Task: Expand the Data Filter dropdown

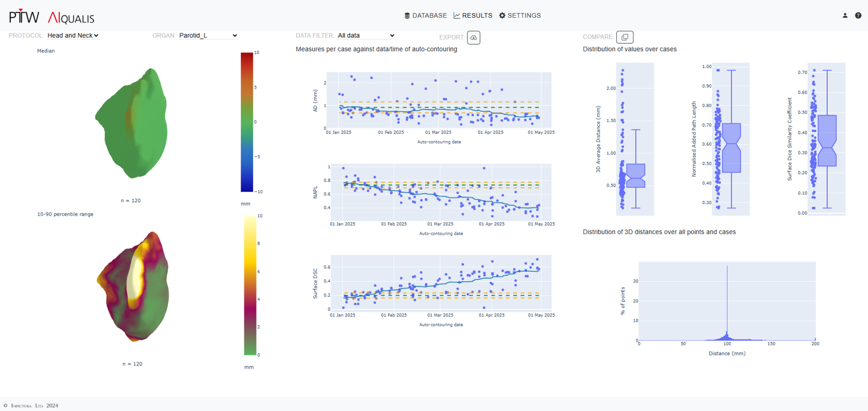Action: (x=366, y=36)
